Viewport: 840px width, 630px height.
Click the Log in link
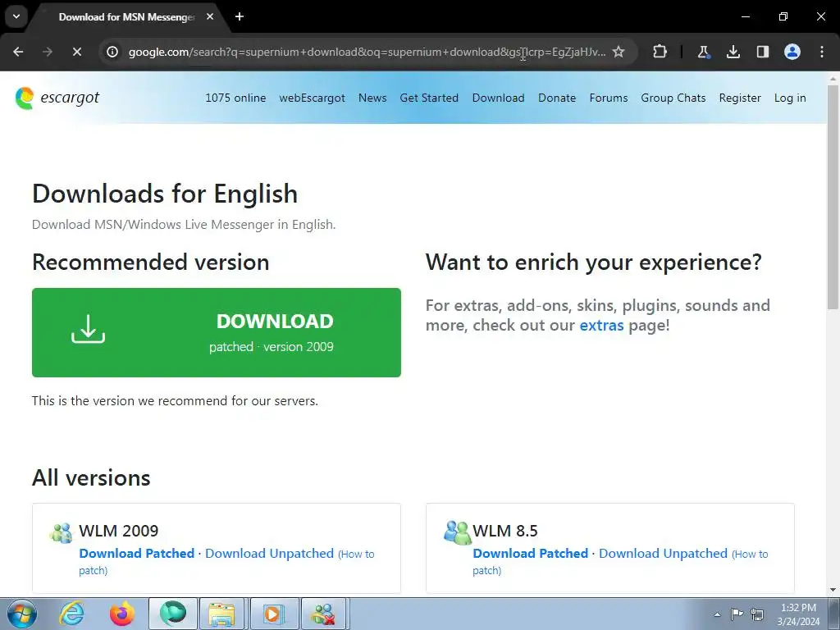(x=790, y=98)
